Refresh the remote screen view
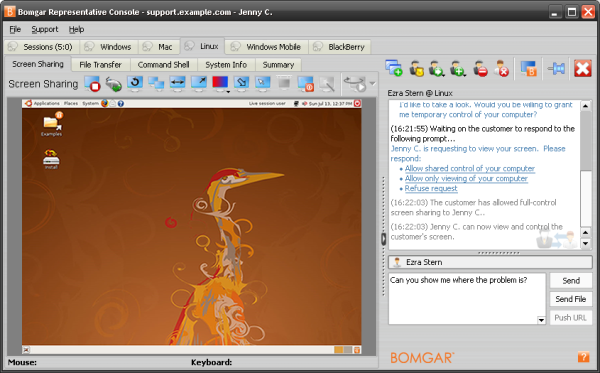600x373 pixels. pyautogui.click(x=135, y=83)
